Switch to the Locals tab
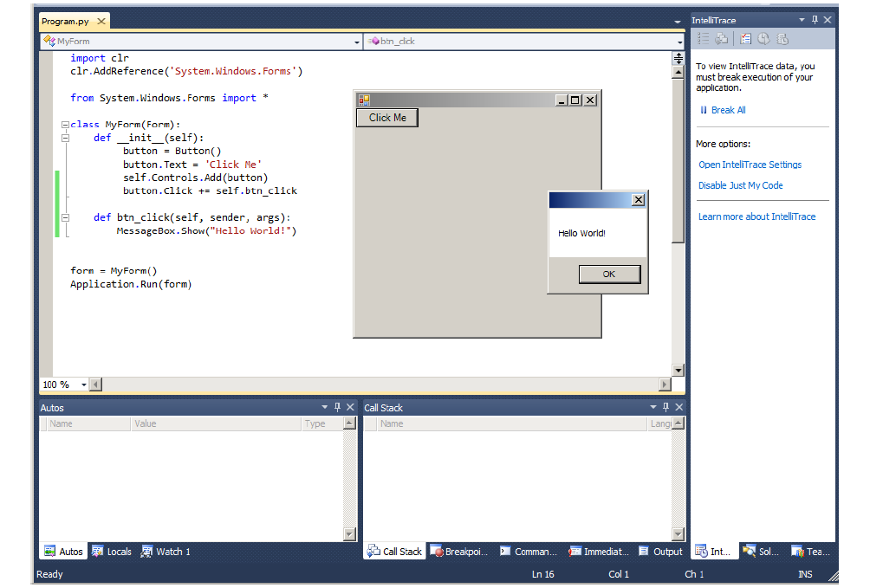Image resolution: width=883 pixels, height=588 pixels. coord(112,552)
